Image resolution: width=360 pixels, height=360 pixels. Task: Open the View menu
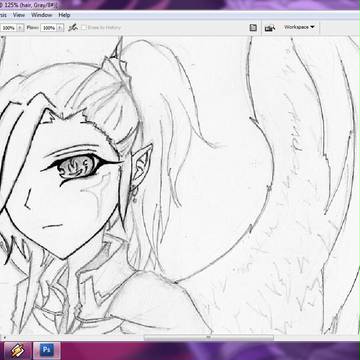19,15
